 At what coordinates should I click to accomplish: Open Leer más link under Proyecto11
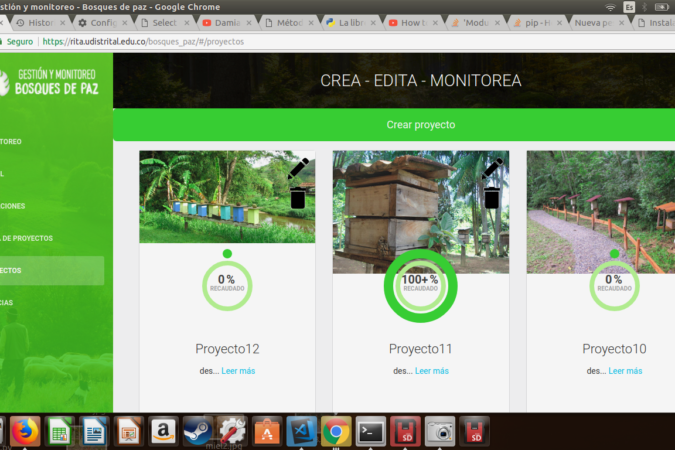(x=432, y=371)
